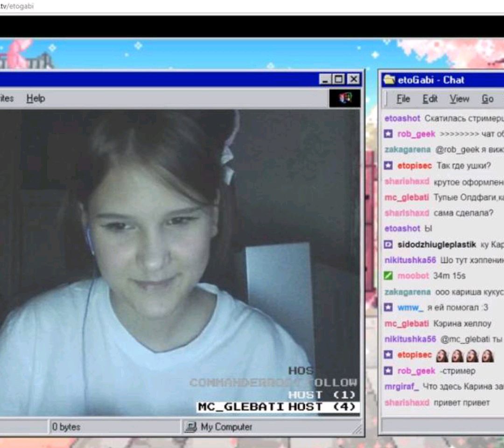Click moobot's green moderator badge
The width and height of the screenshot is (504, 448).
(x=388, y=276)
